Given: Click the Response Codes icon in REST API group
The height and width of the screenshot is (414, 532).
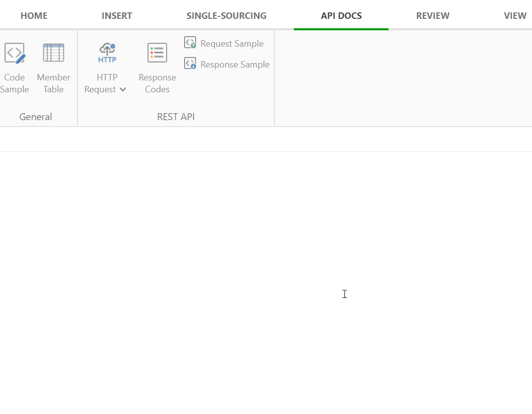Looking at the screenshot, I should [157, 52].
